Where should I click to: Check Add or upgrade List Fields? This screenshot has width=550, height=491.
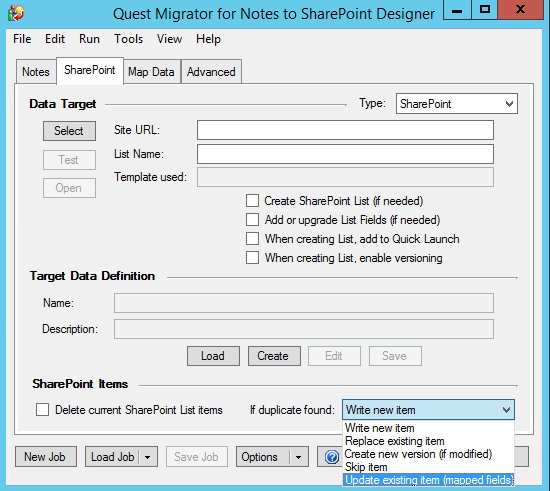click(x=253, y=220)
